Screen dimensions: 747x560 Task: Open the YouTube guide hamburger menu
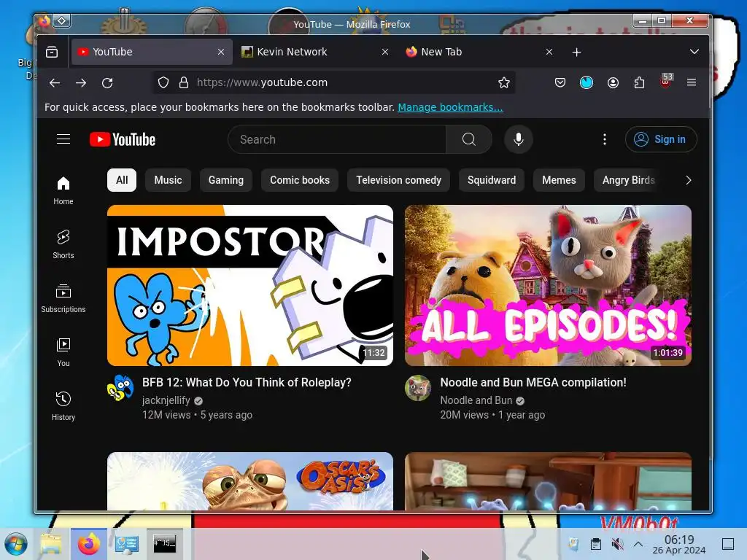pyautogui.click(x=63, y=139)
